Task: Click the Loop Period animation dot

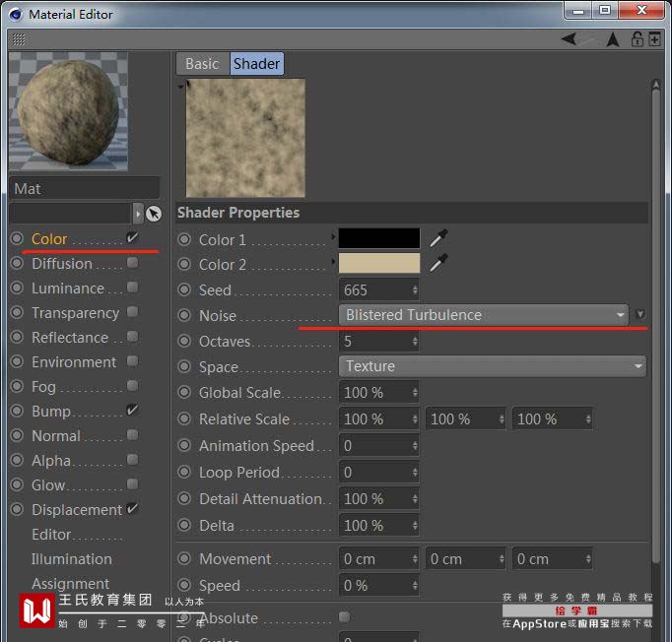Action: (184, 472)
